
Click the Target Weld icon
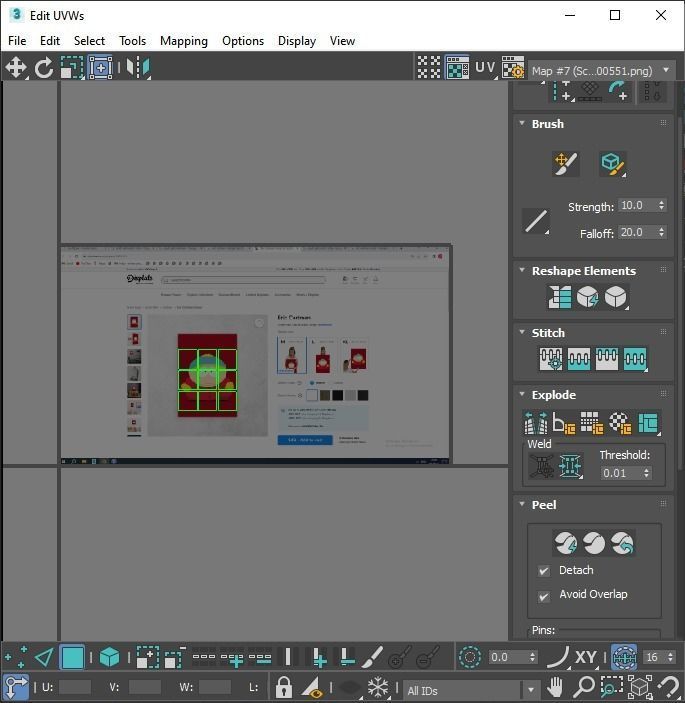tap(542, 467)
